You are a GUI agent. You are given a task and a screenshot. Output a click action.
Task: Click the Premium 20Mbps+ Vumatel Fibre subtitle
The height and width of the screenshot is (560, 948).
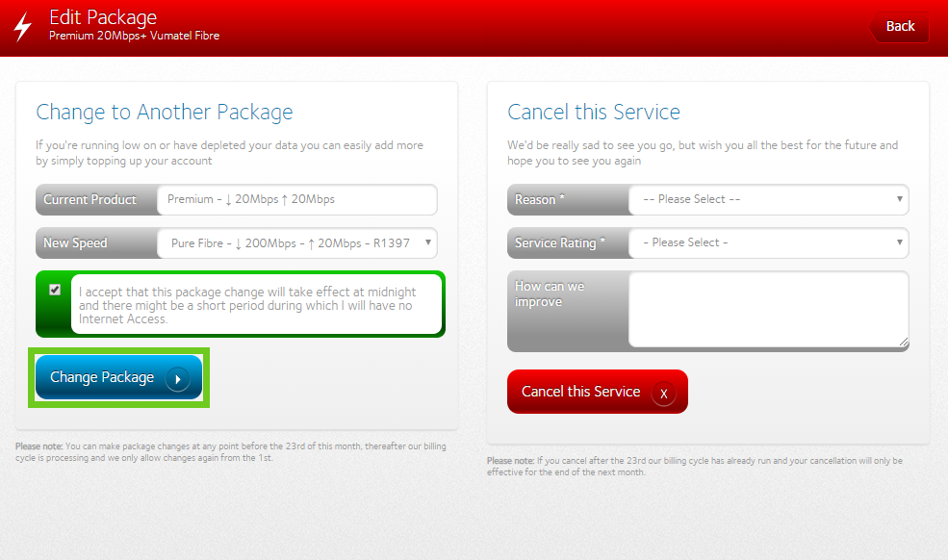coord(135,37)
